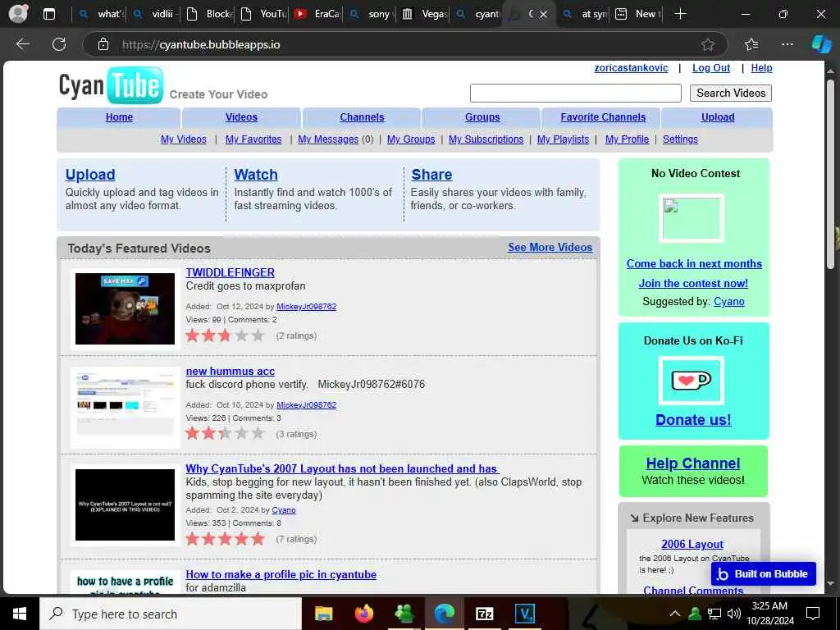Switch to the vidlii browser tab
Image resolution: width=840 pixels, height=630 pixels.
click(155, 15)
